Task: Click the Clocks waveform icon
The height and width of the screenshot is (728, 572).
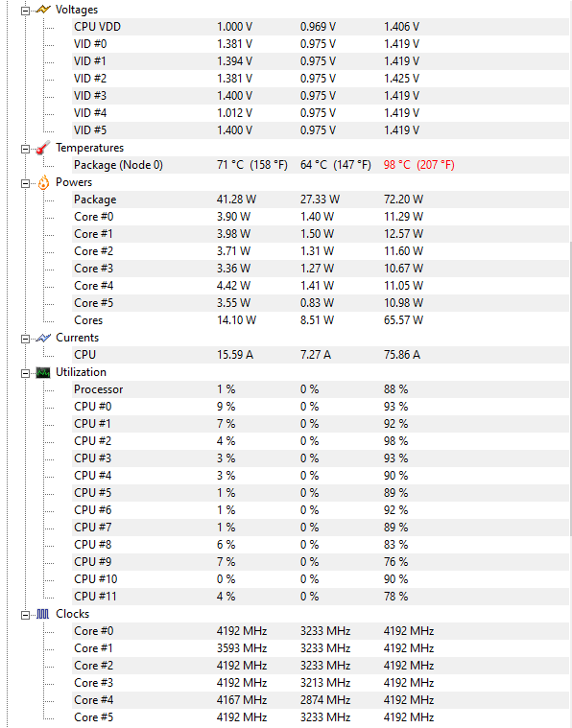Action: click(x=43, y=614)
